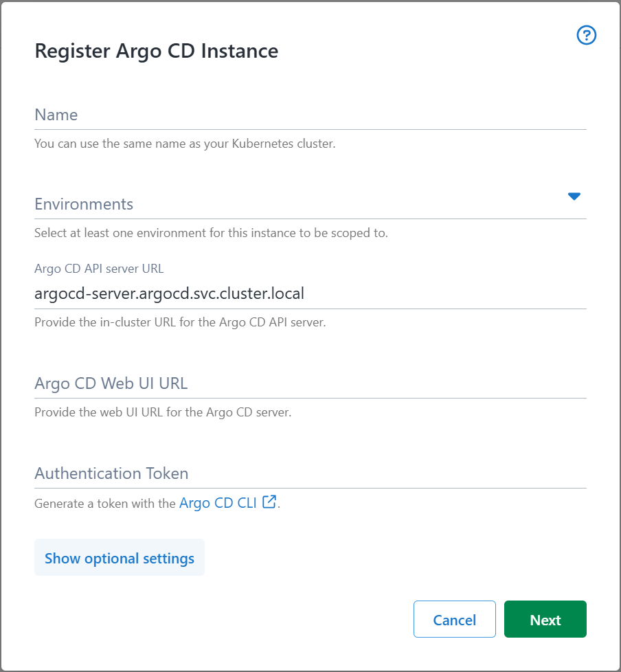Focus the Name input field

309,115
